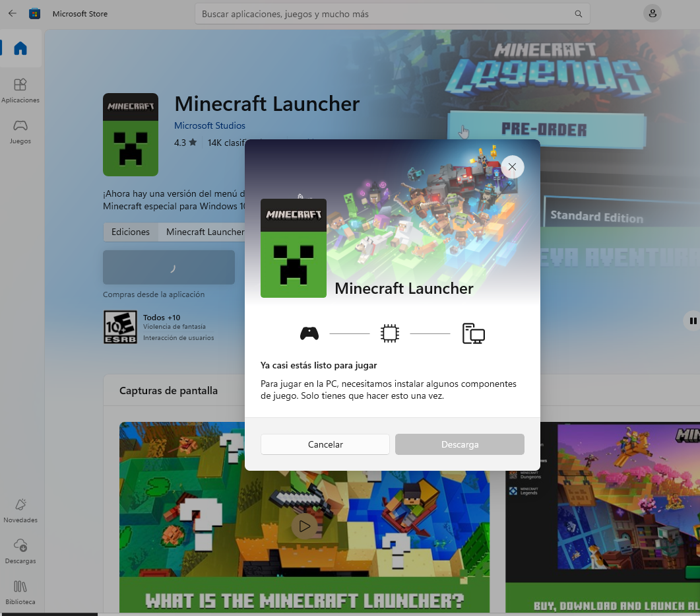Click the Microsoft Store logo icon
The image size is (700, 616).
pos(34,13)
